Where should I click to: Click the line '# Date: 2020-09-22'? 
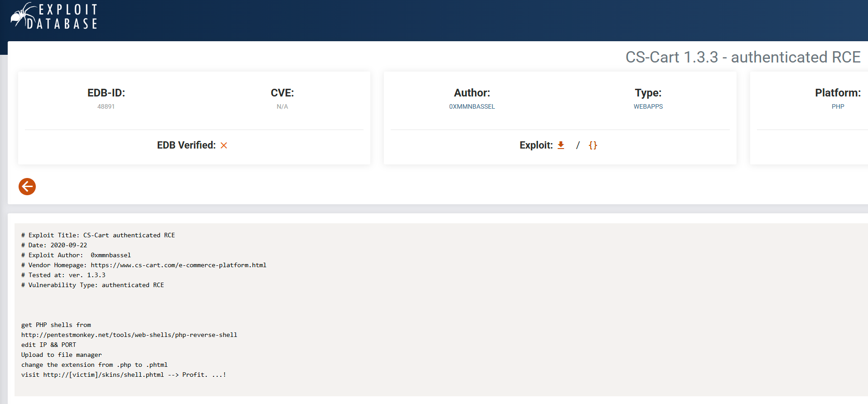coord(54,245)
